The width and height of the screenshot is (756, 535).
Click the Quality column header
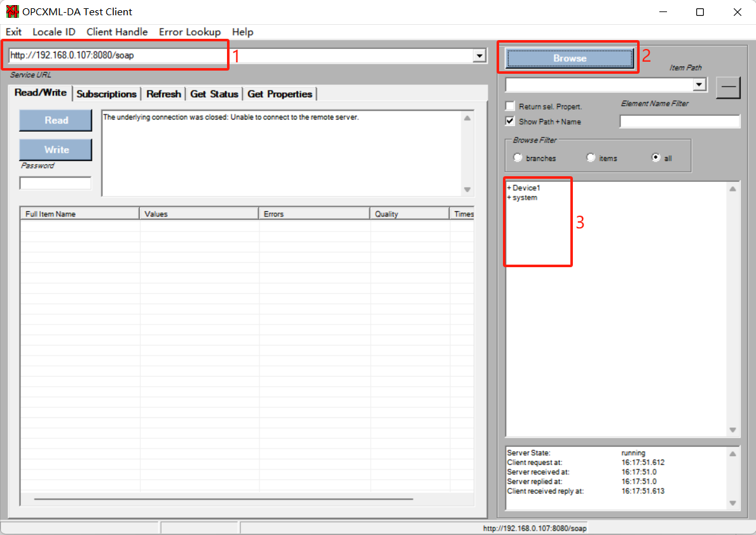tap(409, 214)
